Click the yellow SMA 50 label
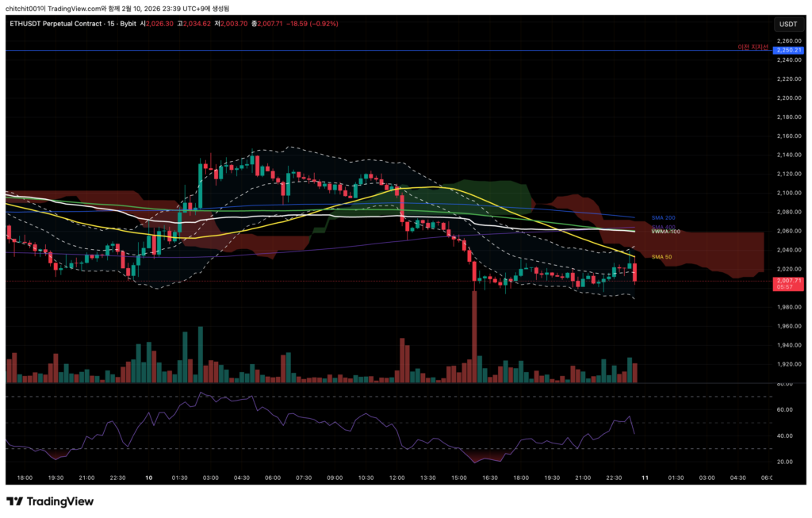This screenshot has height=518, width=812. tap(661, 257)
